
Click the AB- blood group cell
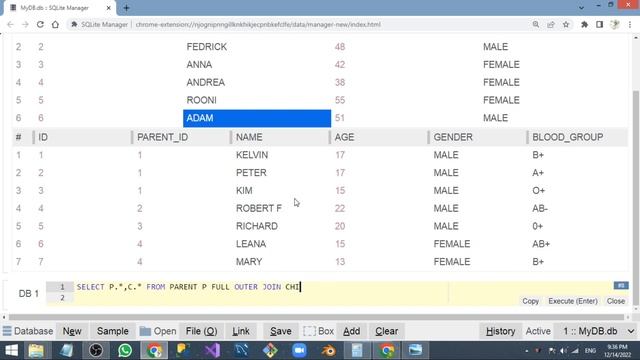(x=540, y=209)
